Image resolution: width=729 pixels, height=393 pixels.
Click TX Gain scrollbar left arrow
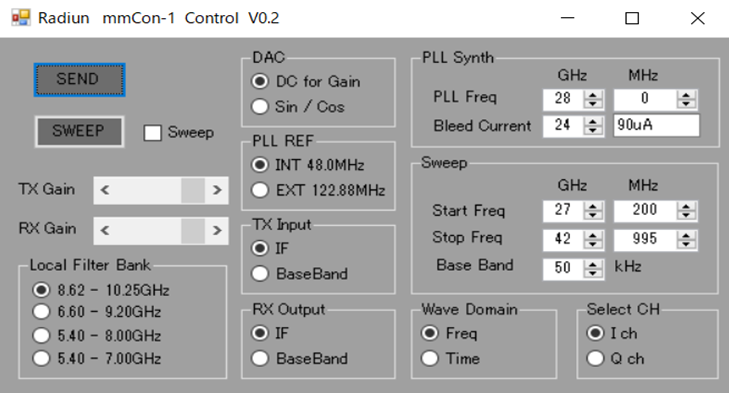point(105,190)
